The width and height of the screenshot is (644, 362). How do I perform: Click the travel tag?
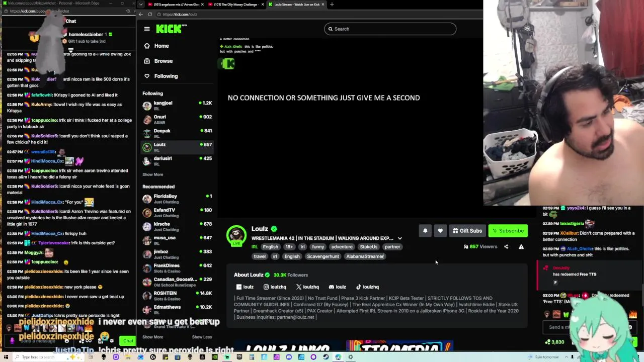tap(260, 256)
